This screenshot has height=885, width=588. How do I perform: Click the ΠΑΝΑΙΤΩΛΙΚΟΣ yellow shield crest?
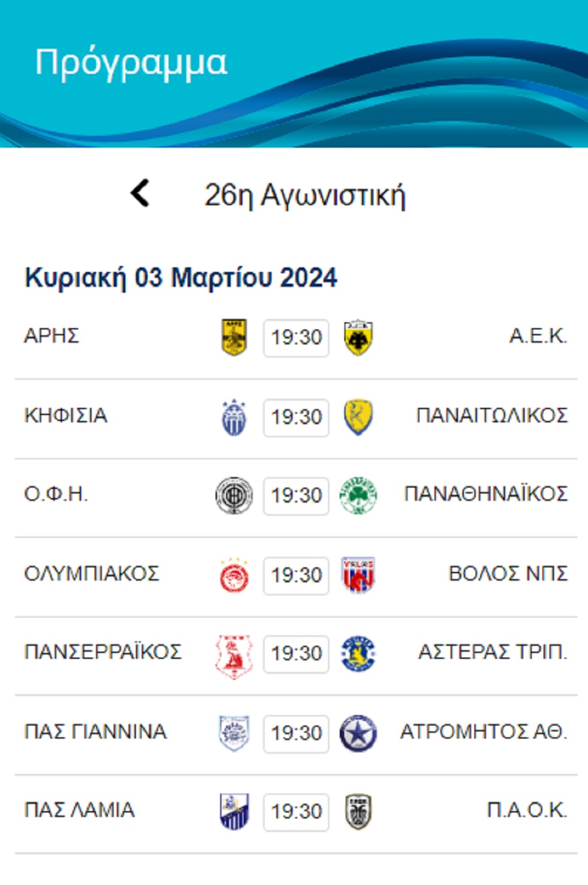pos(358,417)
